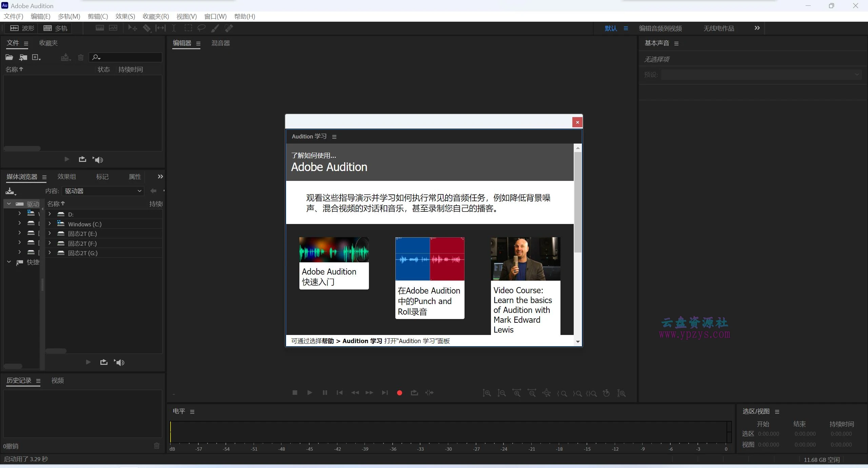868x468 pixels.
Task: Switch to the 混音器 tab
Action: point(220,43)
